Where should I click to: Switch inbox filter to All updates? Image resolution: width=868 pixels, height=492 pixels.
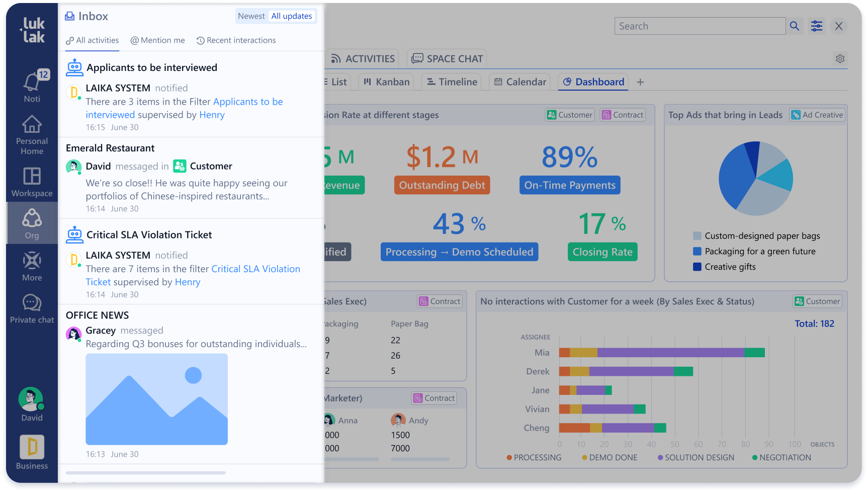[292, 16]
